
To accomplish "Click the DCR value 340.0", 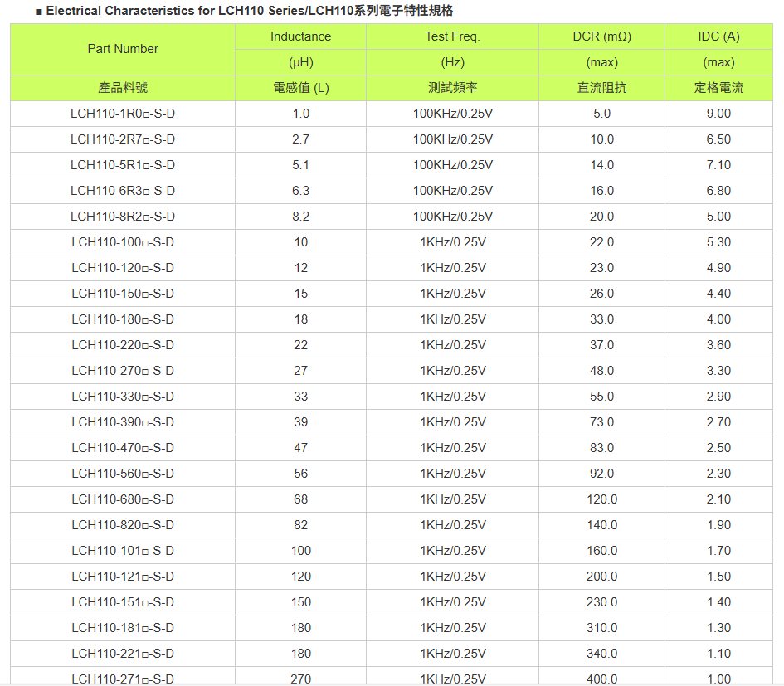I will click(x=602, y=654).
